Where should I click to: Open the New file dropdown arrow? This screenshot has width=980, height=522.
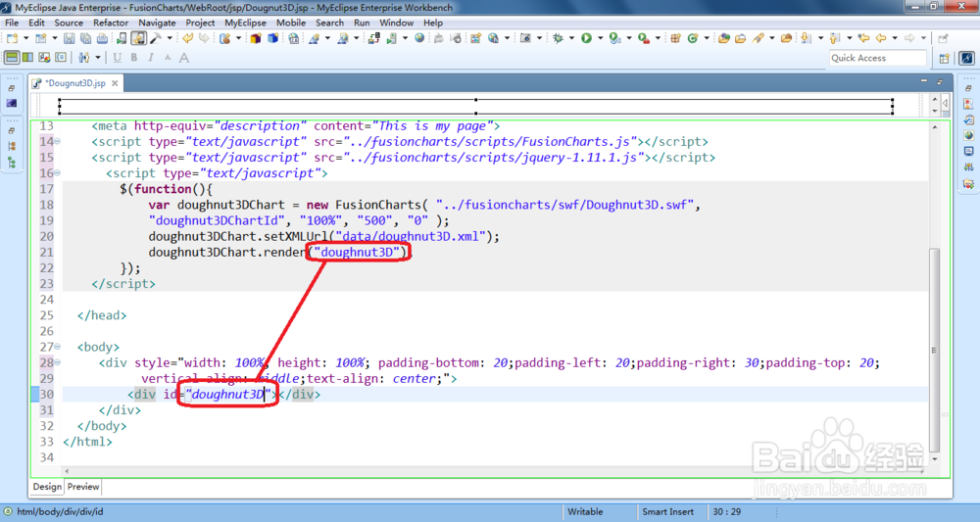click(x=25, y=39)
